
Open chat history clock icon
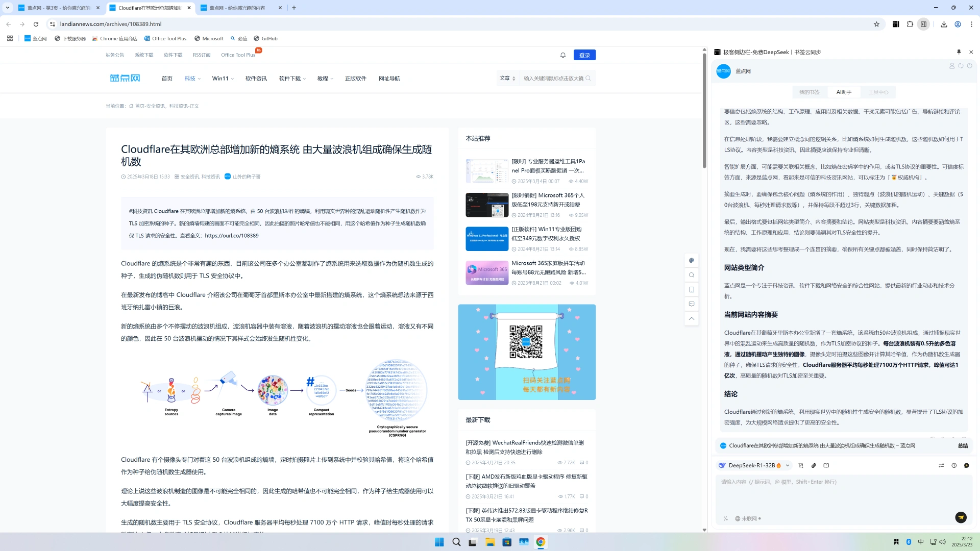coord(954,465)
